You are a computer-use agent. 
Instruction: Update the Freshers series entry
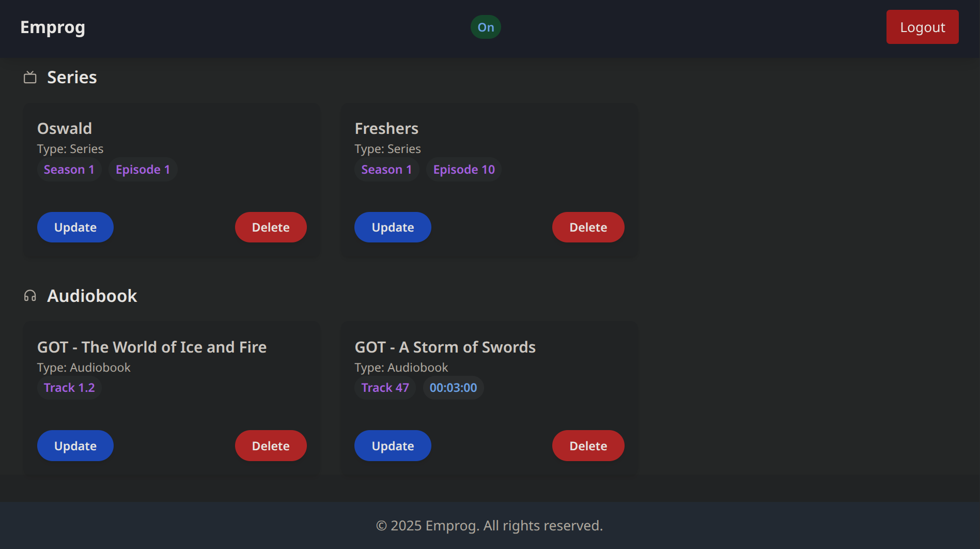point(393,227)
